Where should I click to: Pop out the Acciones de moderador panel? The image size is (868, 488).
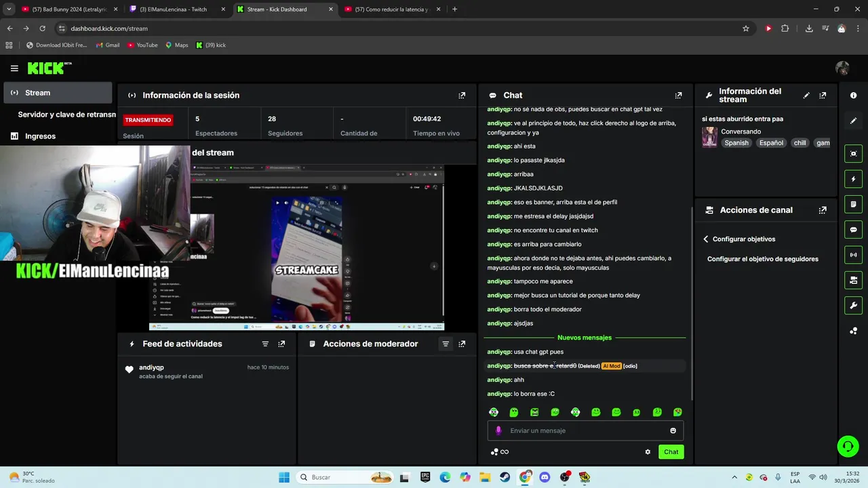pos(462,344)
